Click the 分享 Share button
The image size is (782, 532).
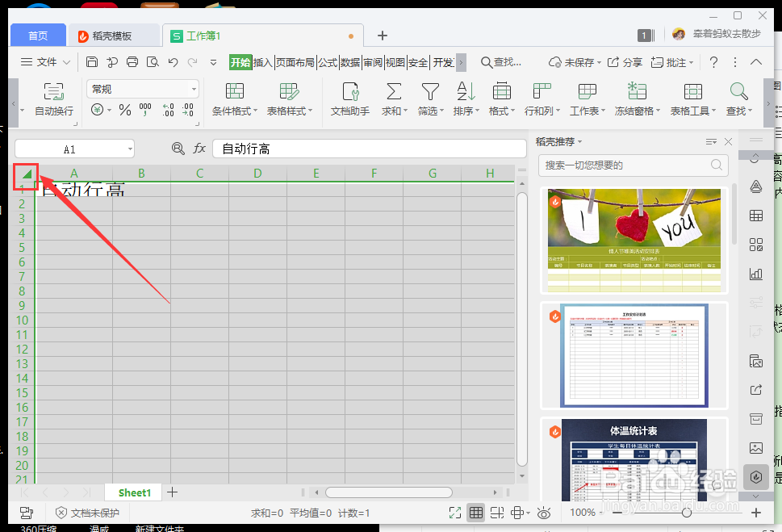point(625,62)
